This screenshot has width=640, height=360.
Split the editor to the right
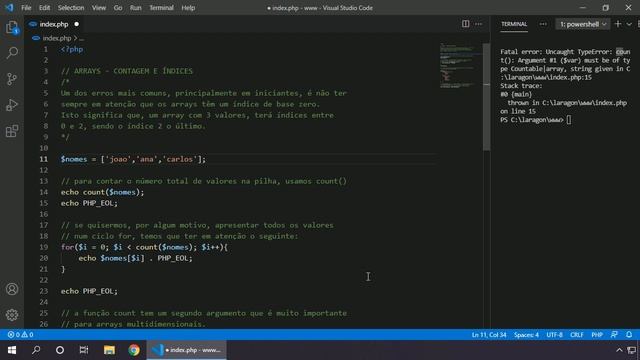tap(465, 24)
